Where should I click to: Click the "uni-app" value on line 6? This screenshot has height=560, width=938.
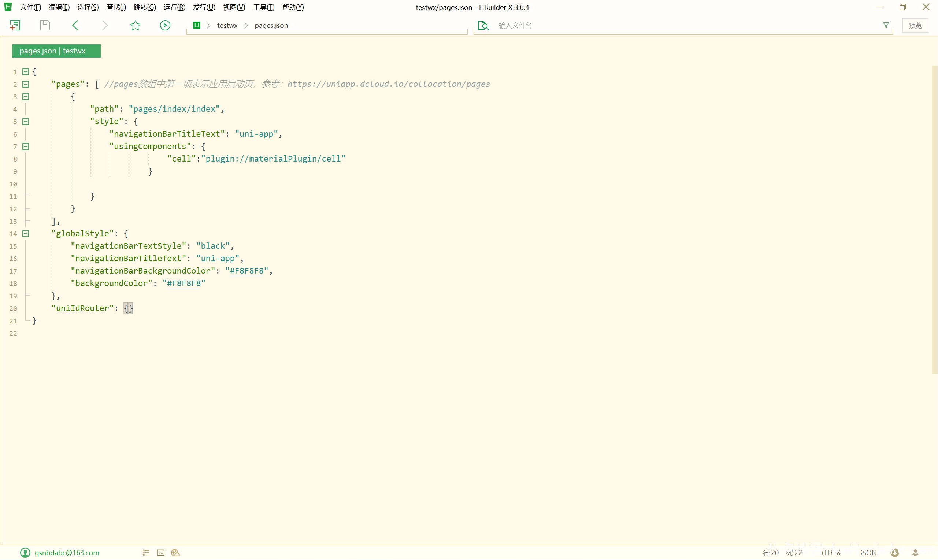click(x=257, y=134)
